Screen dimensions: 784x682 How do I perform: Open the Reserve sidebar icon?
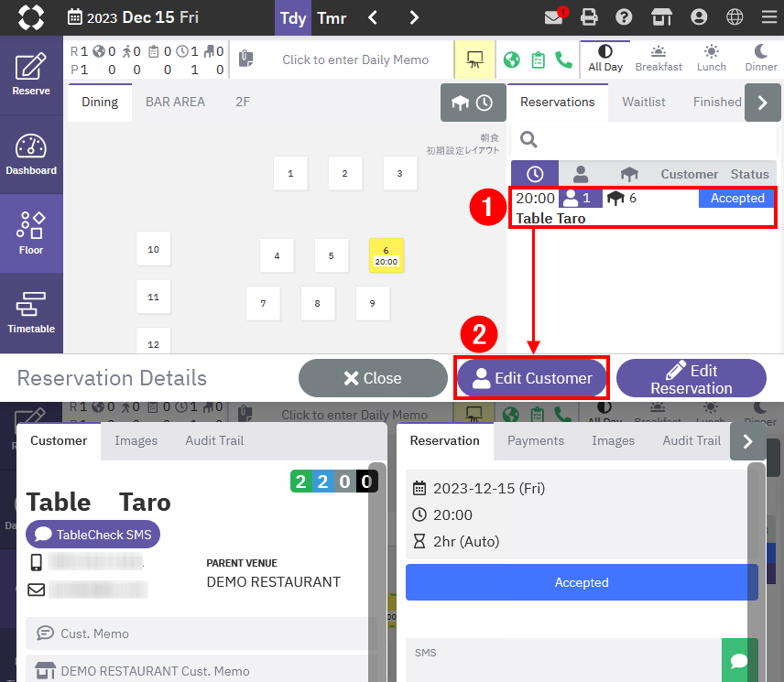click(31, 75)
